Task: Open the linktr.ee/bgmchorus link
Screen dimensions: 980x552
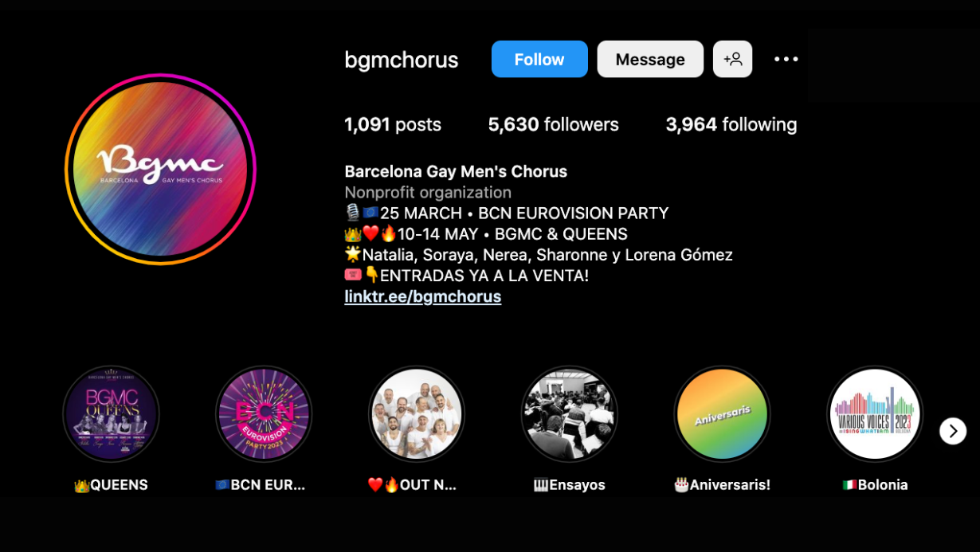Action: point(422,296)
